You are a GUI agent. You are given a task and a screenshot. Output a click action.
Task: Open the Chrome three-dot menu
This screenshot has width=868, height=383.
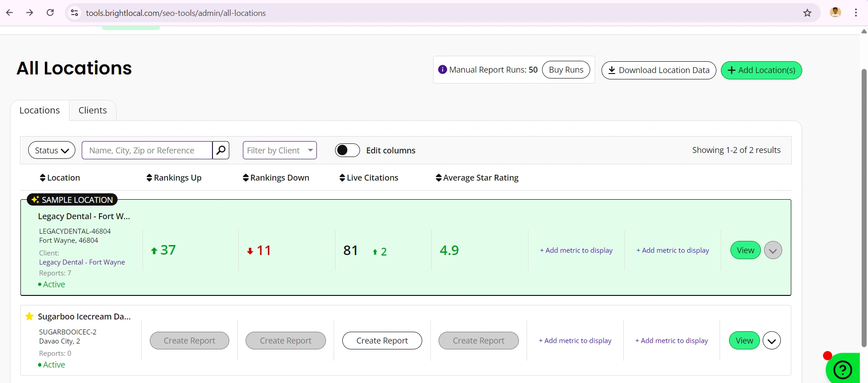856,13
